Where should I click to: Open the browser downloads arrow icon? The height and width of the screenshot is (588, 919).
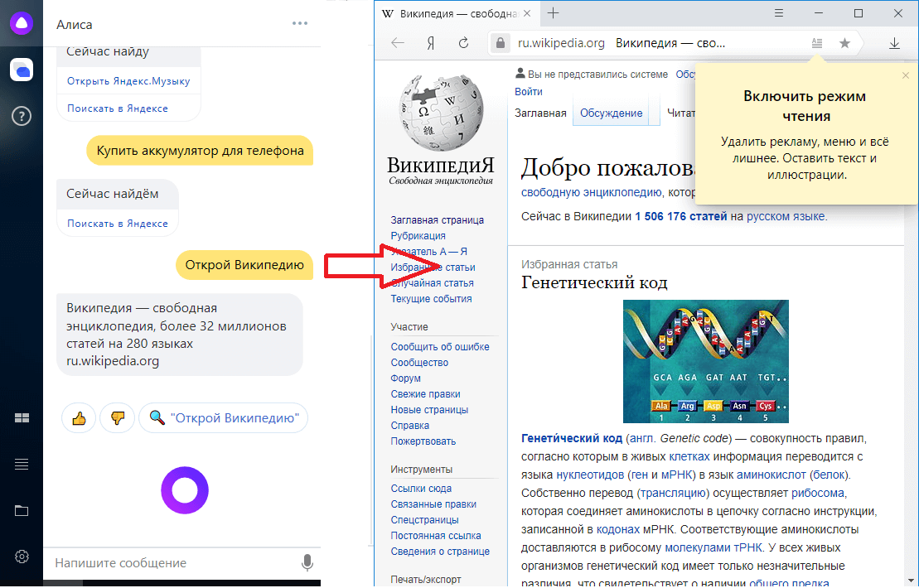pyautogui.click(x=894, y=43)
